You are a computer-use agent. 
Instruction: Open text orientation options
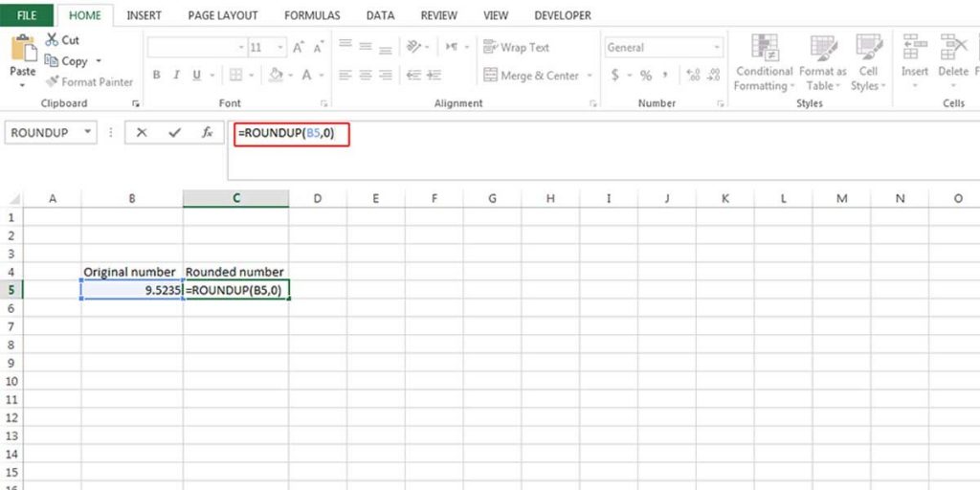(413, 47)
